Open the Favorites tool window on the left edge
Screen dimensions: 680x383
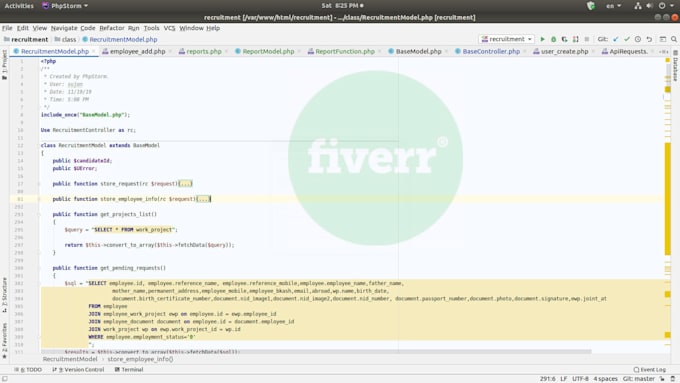pos(4,341)
